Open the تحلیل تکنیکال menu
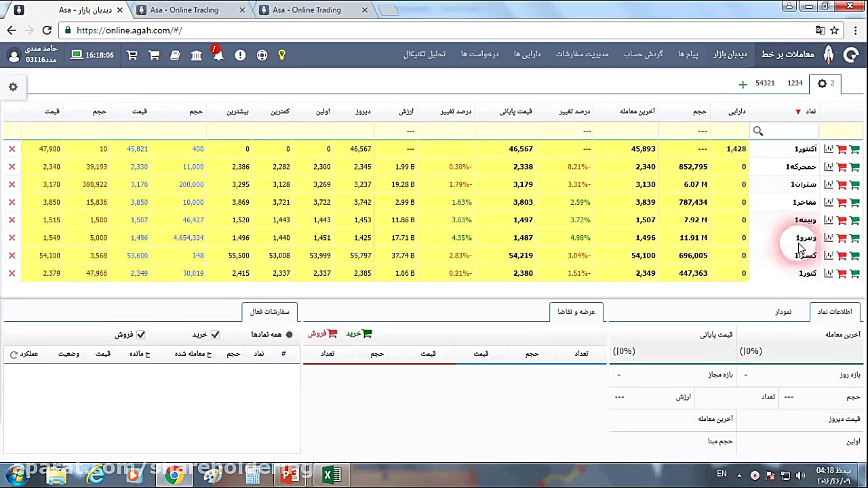Screen dimensions: 868x488 coord(425,54)
